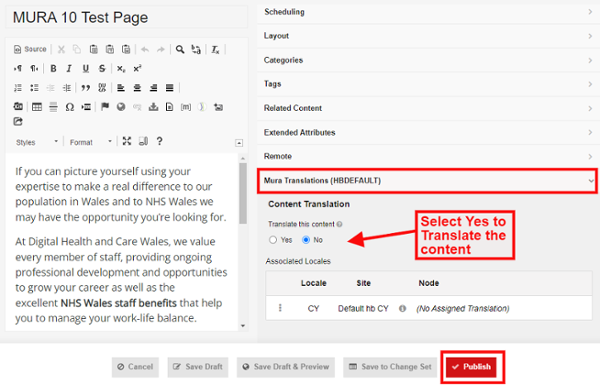Viewport: 600px width, 385px height.
Task: Click the [m] Mura tag icon
Action: 186,107
